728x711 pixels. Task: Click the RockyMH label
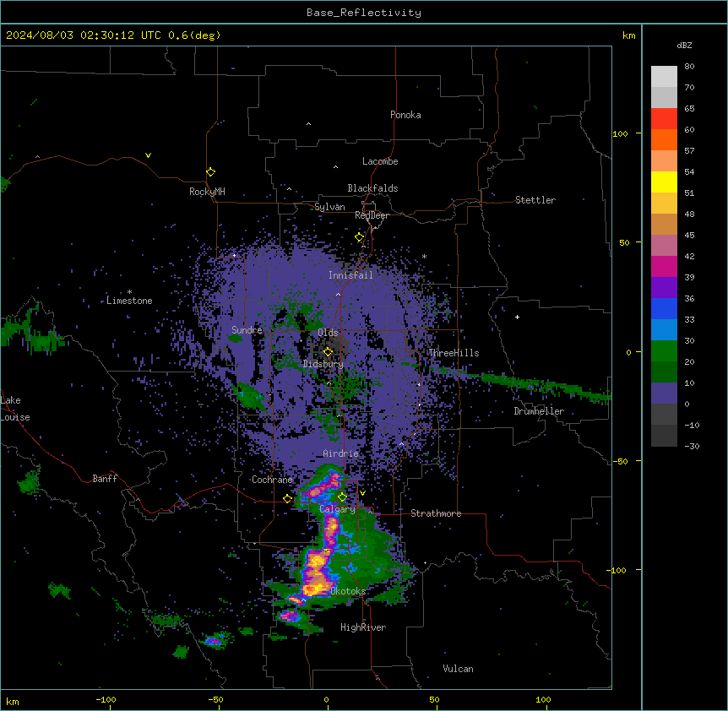[207, 192]
